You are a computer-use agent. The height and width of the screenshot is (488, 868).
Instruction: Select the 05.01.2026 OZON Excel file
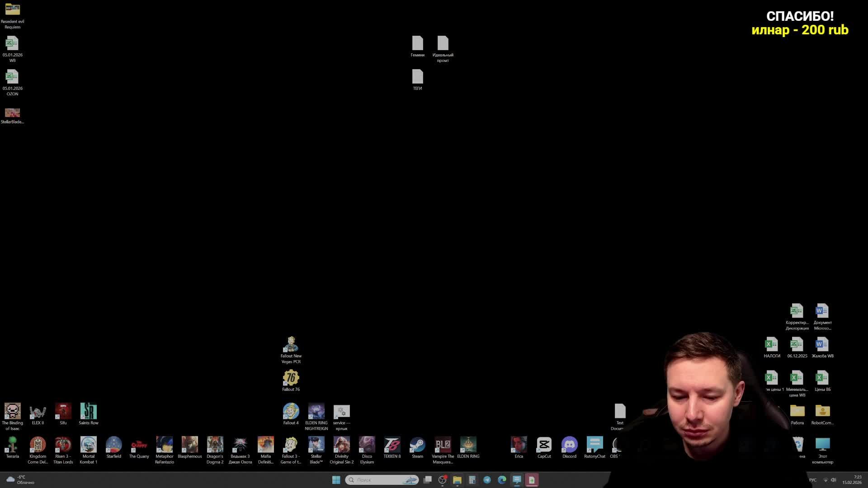click(12, 77)
